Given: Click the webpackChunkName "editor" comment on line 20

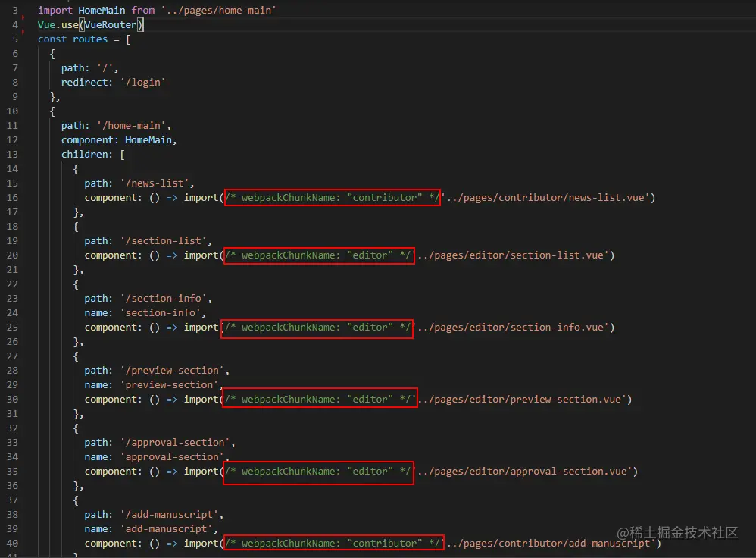Looking at the screenshot, I should [317, 255].
